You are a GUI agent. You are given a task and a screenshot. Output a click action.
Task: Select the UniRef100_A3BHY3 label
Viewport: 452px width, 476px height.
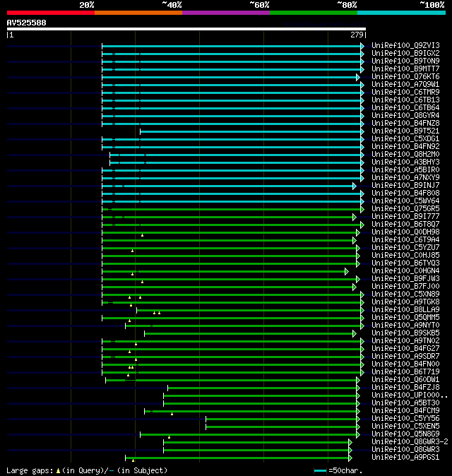tap(405, 162)
